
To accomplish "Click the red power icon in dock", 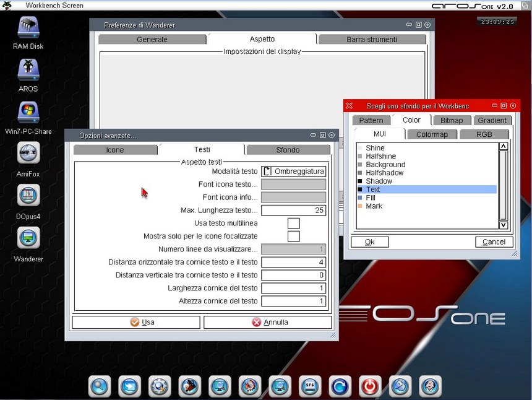I will click(369, 386).
